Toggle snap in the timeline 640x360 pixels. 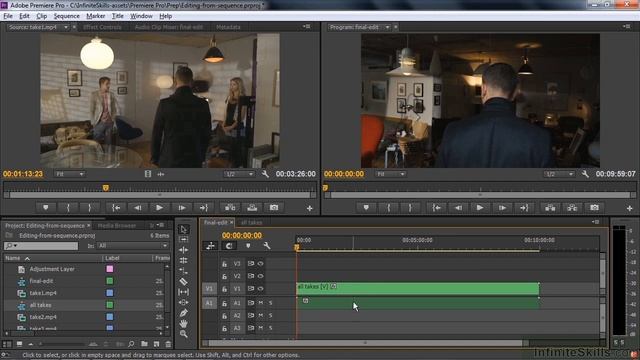(x=229, y=246)
